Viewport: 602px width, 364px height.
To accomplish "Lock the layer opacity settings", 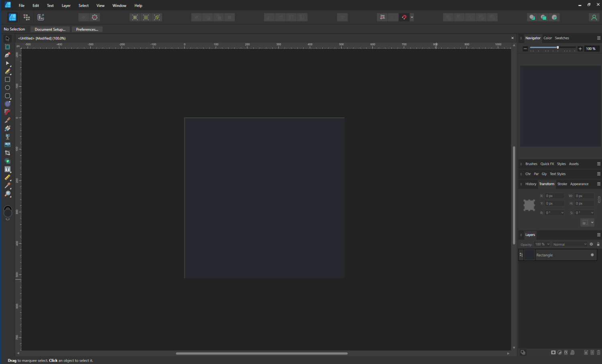I will pos(598,244).
